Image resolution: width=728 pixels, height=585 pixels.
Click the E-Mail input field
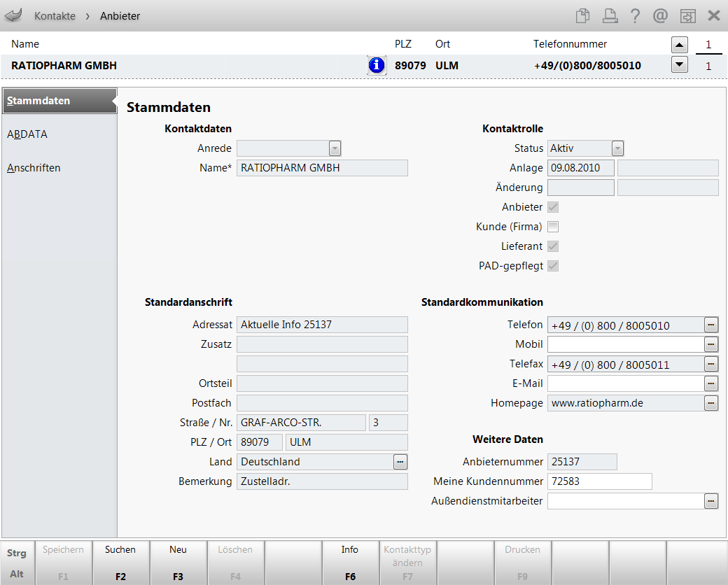pos(626,383)
